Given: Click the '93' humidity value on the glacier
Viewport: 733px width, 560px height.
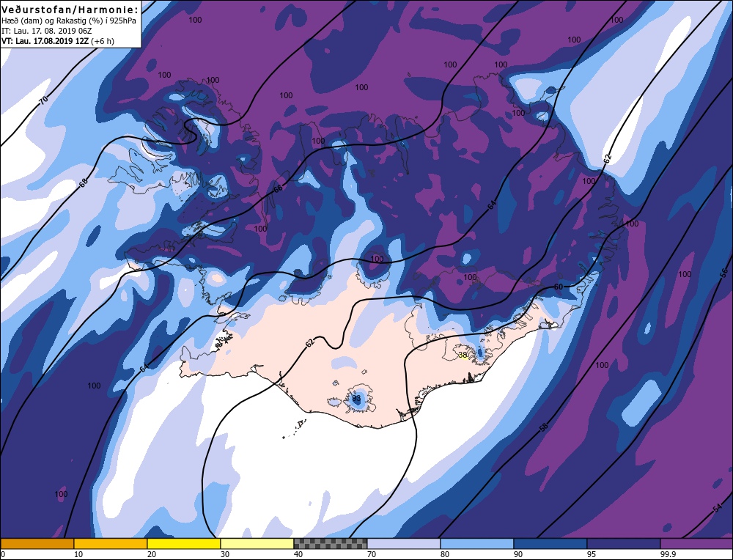Looking at the screenshot, I should point(356,398).
